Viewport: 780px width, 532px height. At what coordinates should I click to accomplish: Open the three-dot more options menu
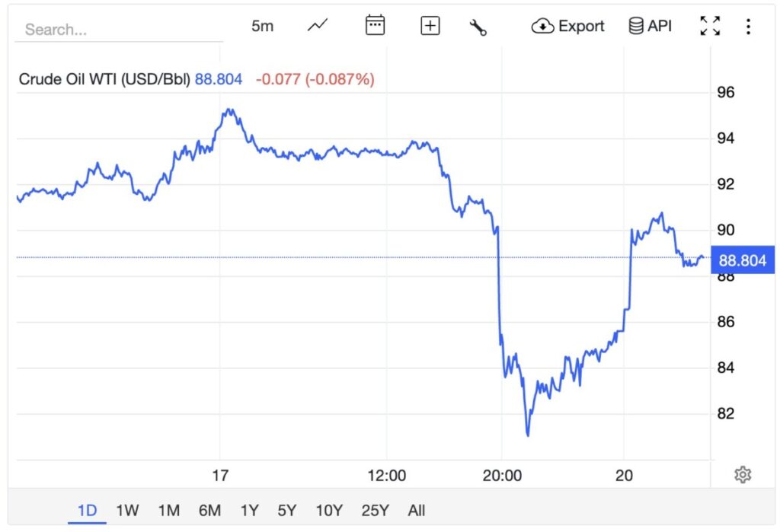[x=748, y=27]
